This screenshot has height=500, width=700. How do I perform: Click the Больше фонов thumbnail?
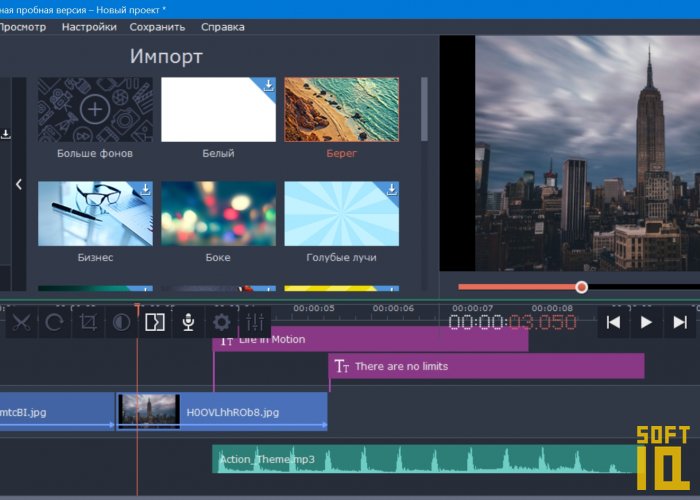95,110
